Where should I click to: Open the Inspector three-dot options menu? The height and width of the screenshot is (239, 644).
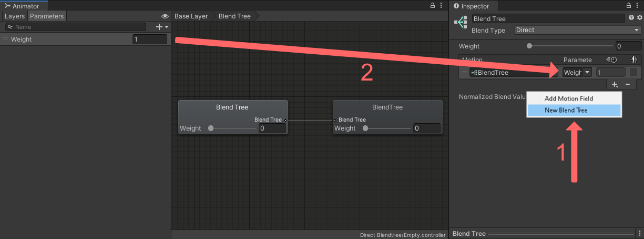[x=639, y=6]
